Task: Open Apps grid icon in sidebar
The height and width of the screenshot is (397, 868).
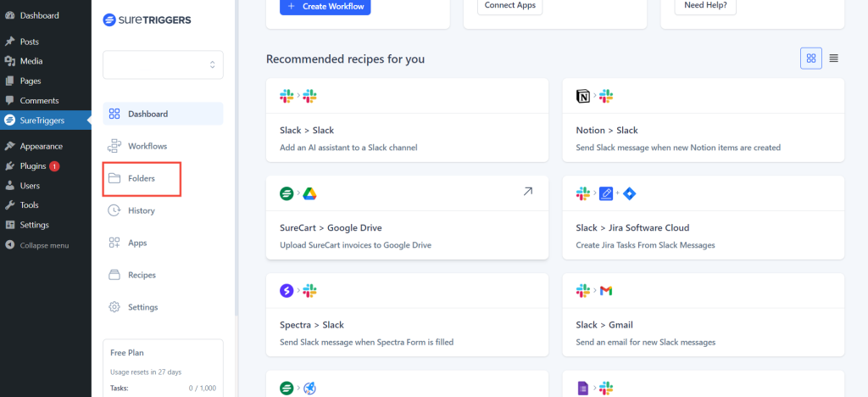Action: click(114, 243)
